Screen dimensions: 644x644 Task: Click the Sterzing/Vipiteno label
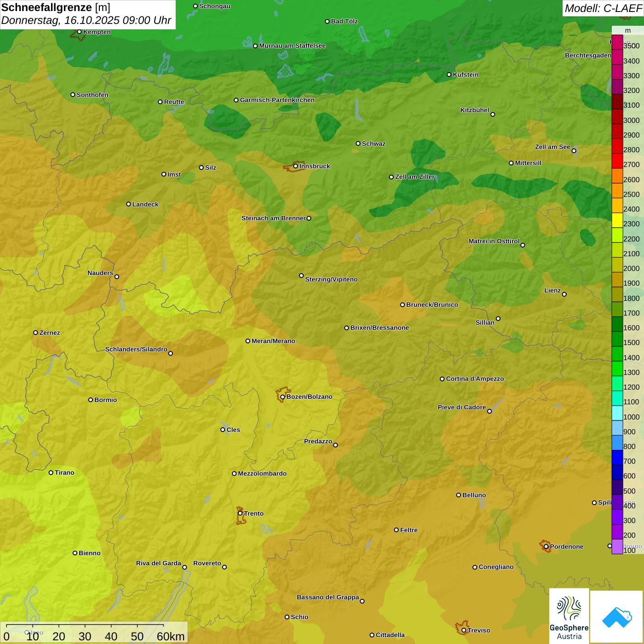coord(331,279)
